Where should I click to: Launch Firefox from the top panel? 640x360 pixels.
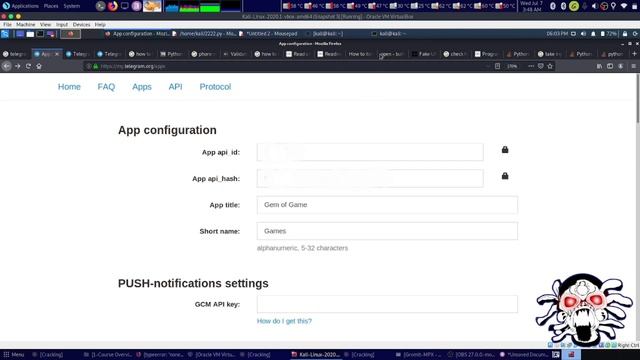point(113,6)
